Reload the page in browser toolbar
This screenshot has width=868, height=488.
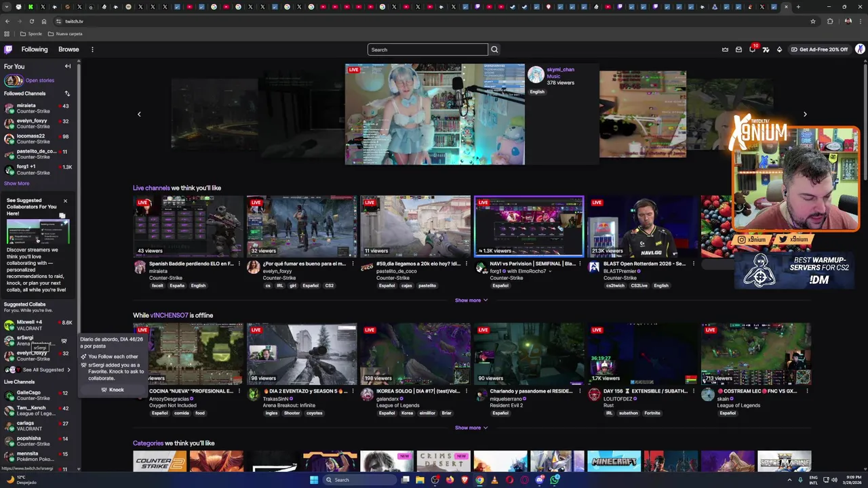31,21
